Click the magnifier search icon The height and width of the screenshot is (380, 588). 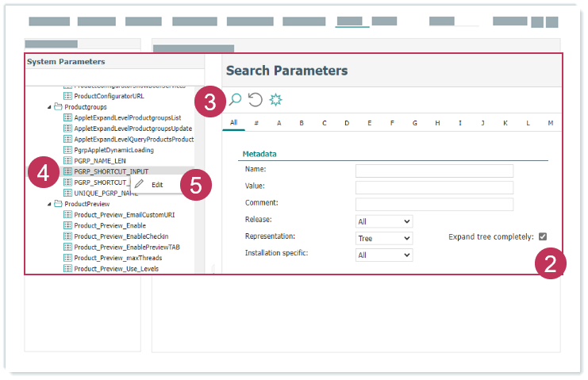(235, 99)
